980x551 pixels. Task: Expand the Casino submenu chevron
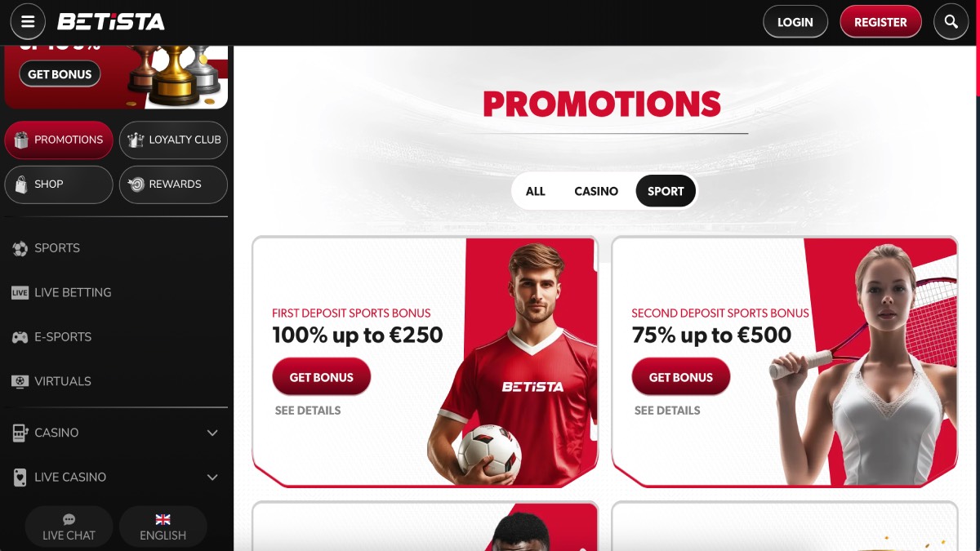(x=212, y=433)
